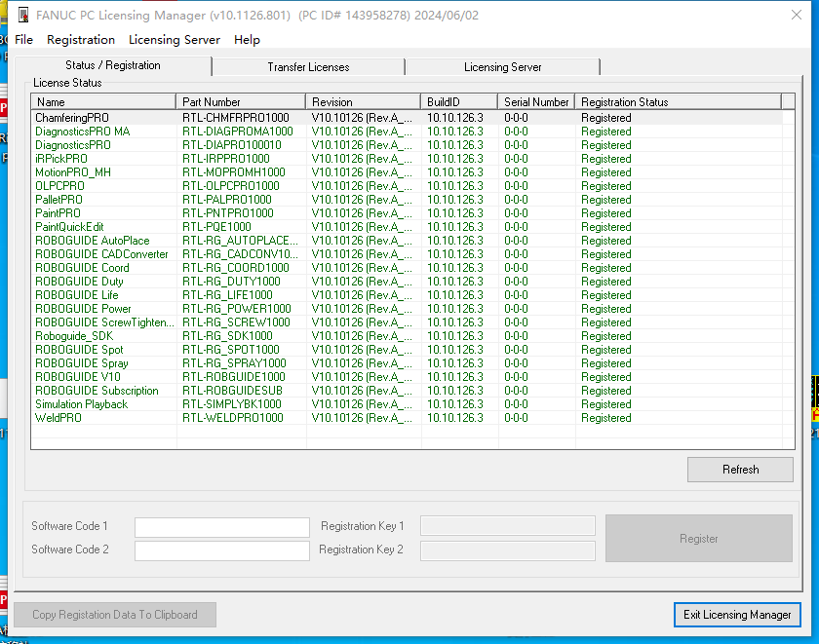Open the Registration menu
This screenshot has height=644, width=819.
pos(81,40)
